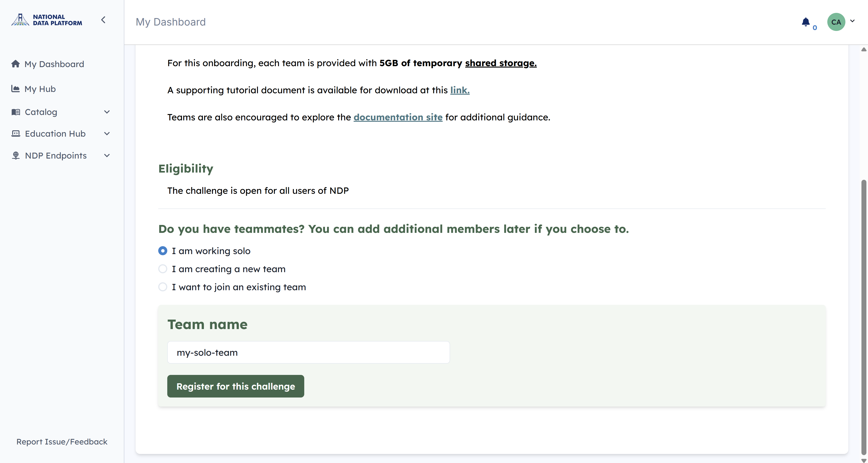Click the home icon beside My Dashboard

click(16, 64)
